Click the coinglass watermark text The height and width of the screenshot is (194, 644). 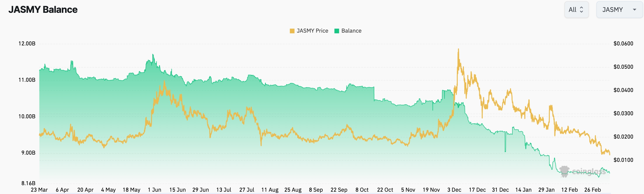tap(588, 172)
